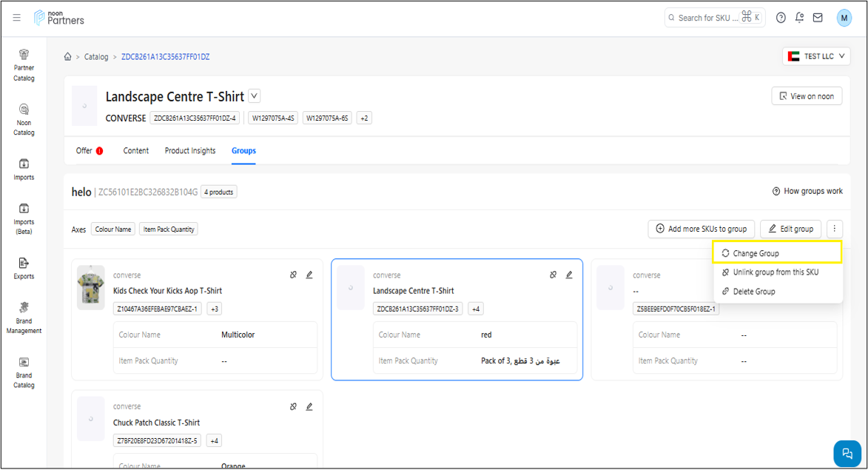The image size is (868, 470).
Task: Open the hamburger menu icon
Action: click(x=17, y=18)
